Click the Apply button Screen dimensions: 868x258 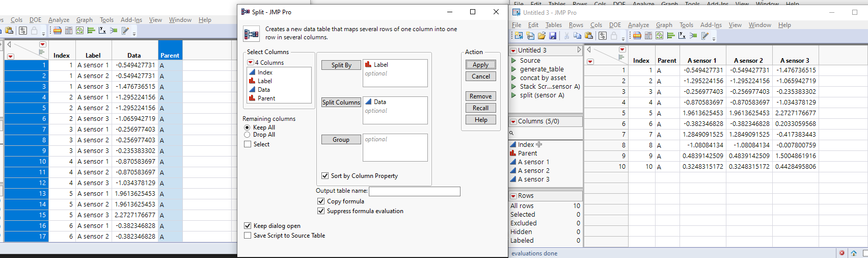tap(480, 65)
